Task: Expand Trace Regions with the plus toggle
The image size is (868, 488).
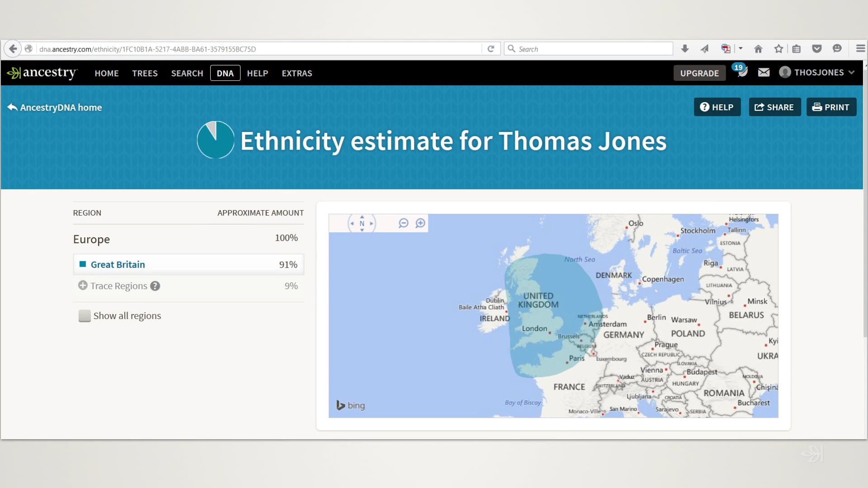Action: pyautogui.click(x=83, y=286)
